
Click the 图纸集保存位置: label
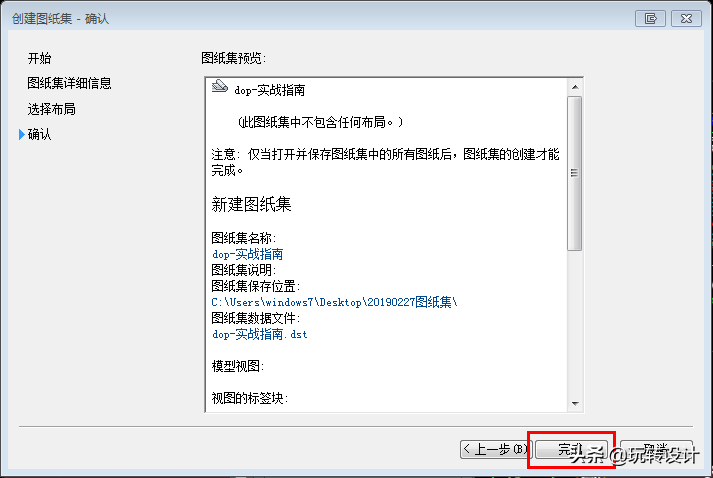pyautogui.click(x=256, y=286)
